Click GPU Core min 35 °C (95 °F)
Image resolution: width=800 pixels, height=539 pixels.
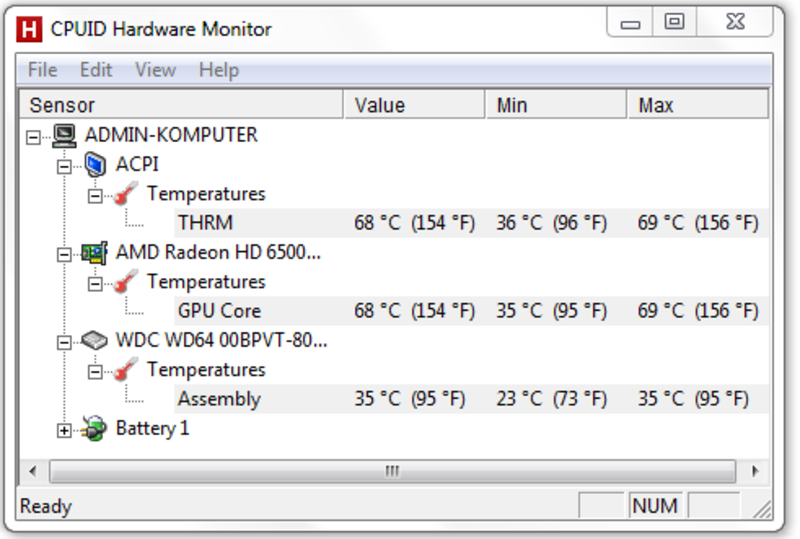click(552, 311)
